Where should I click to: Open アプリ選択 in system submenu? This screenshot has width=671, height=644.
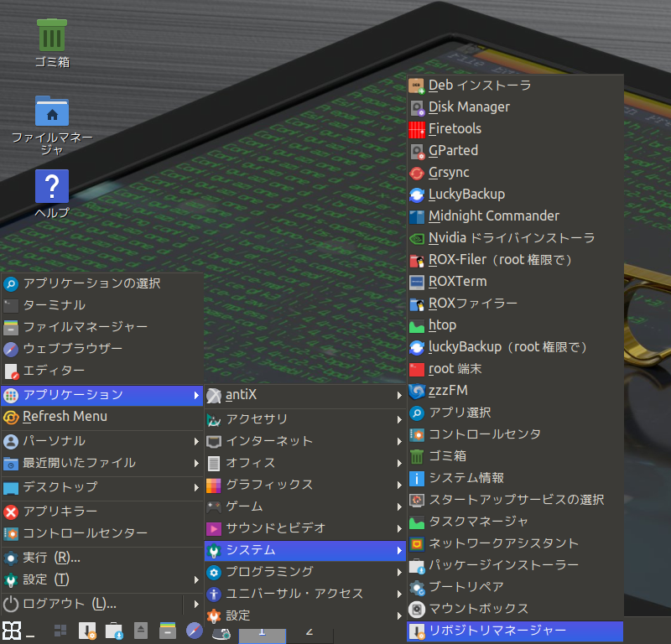point(515,413)
